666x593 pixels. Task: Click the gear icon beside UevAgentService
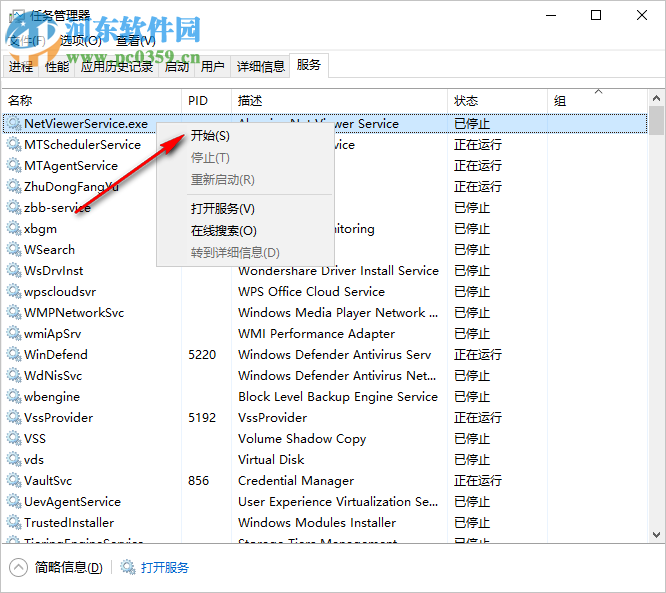click(x=14, y=502)
